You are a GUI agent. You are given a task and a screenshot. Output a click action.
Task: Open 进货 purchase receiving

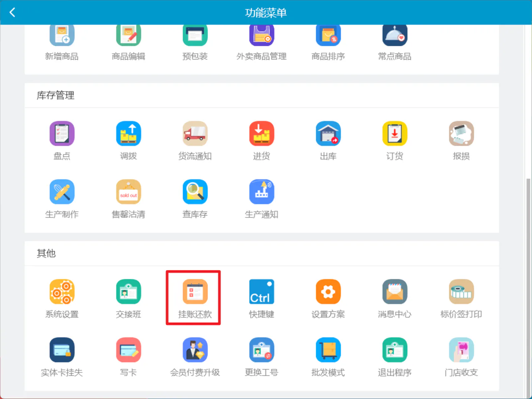pyautogui.click(x=261, y=141)
